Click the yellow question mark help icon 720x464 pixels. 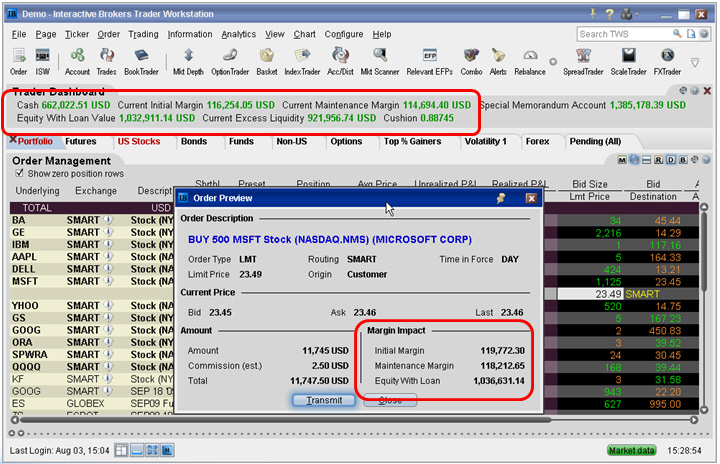click(609, 14)
